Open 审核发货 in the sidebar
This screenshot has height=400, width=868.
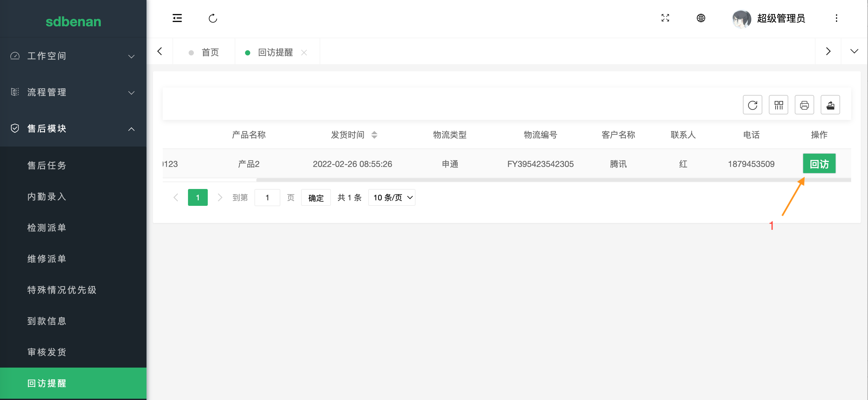point(73,352)
